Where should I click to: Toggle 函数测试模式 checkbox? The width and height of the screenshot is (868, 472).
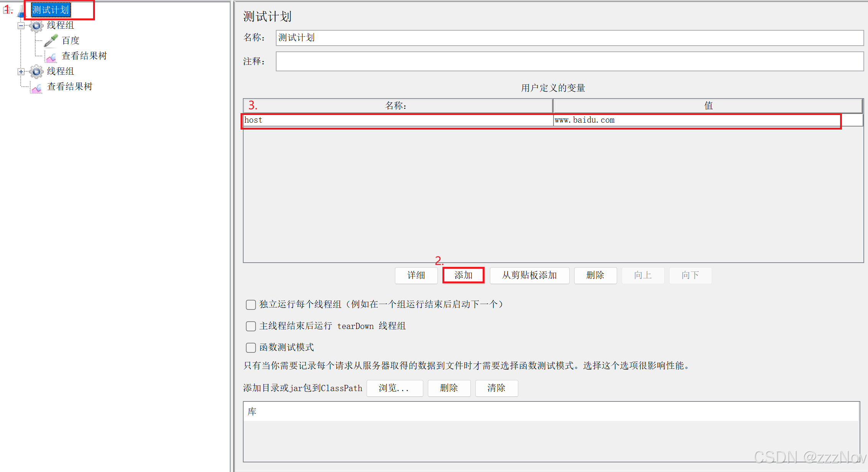pos(251,348)
